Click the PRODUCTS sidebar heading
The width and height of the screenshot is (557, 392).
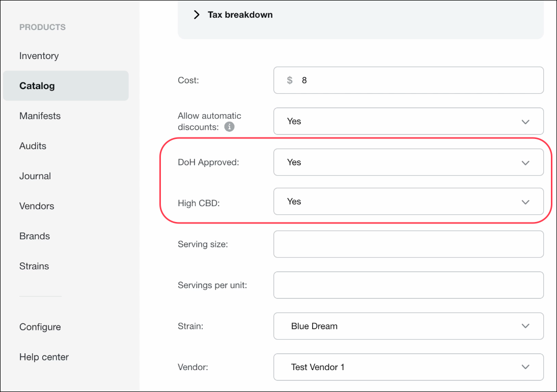click(x=43, y=27)
